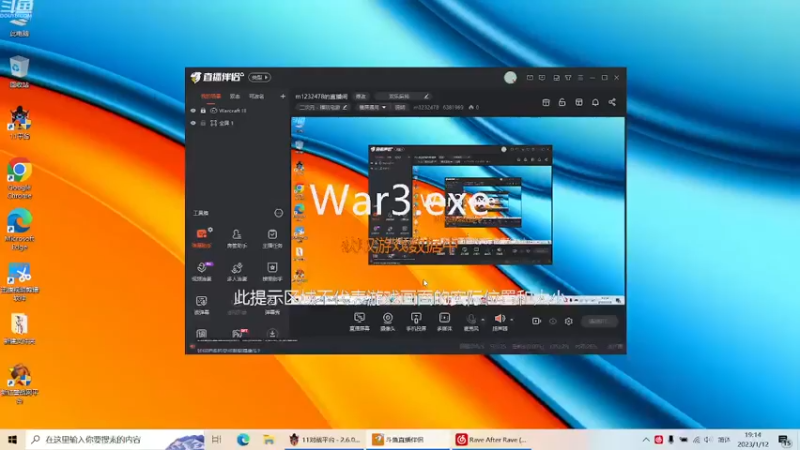Click the download icon in the toolbox bottom row
Screen dimensions: 800x450
pyautogui.click(x=272, y=334)
